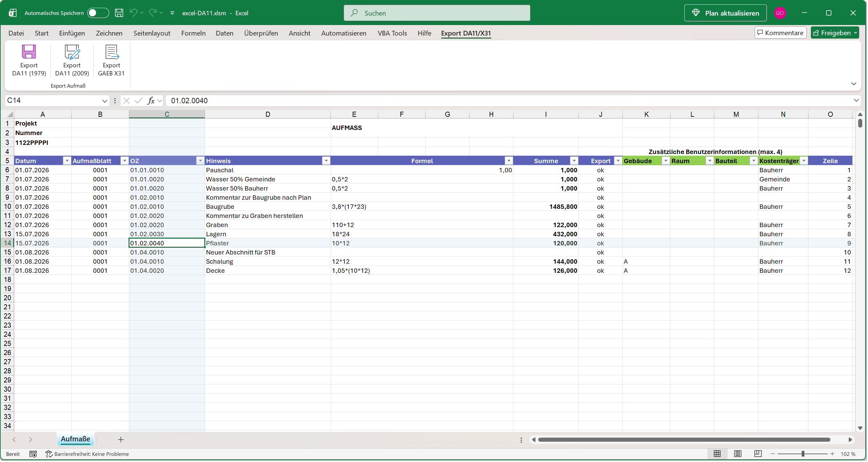Click the 102 % zoom level

pos(848,454)
